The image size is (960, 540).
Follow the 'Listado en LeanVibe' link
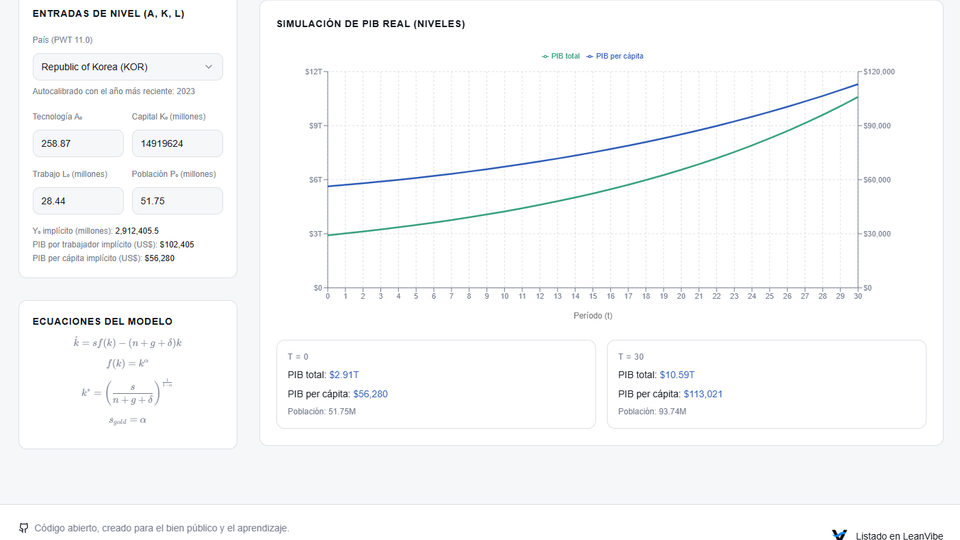click(897, 536)
